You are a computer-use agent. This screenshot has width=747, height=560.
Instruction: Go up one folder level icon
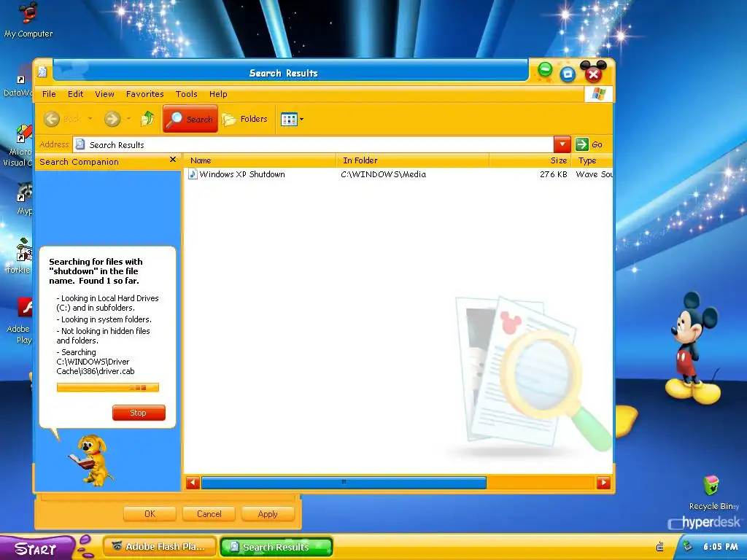147,119
